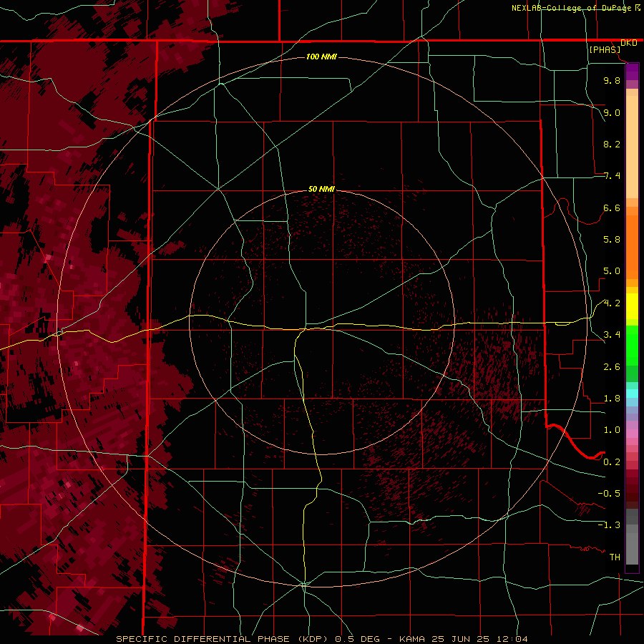644x644 pixels.
Task: Click the 12:04 timestamp in bottom caption
Action: 512,639
